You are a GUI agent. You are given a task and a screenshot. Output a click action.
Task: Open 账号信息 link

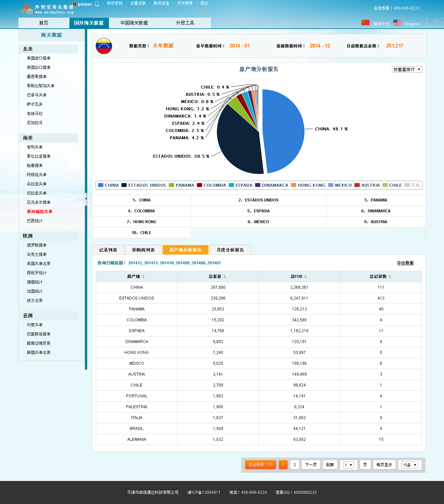(x=161, y=3)
